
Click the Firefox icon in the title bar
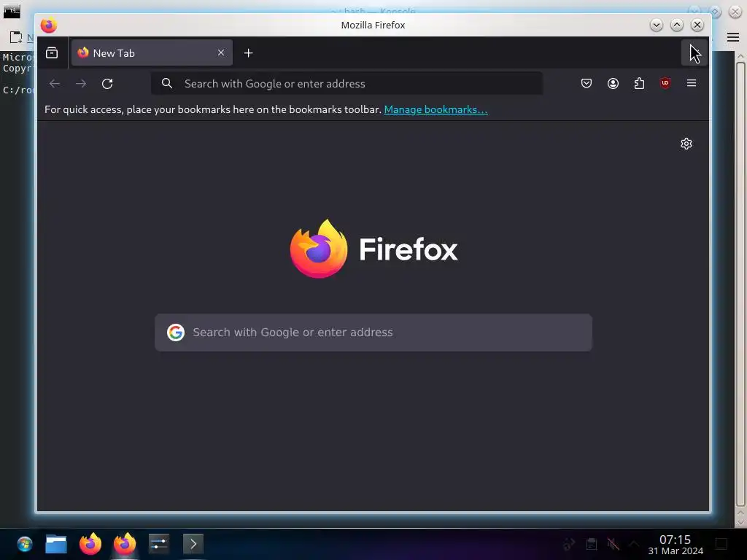49,26
